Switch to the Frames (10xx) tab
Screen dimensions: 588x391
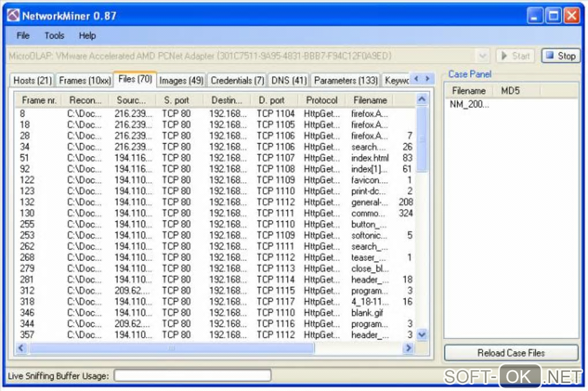pos(85,80)
